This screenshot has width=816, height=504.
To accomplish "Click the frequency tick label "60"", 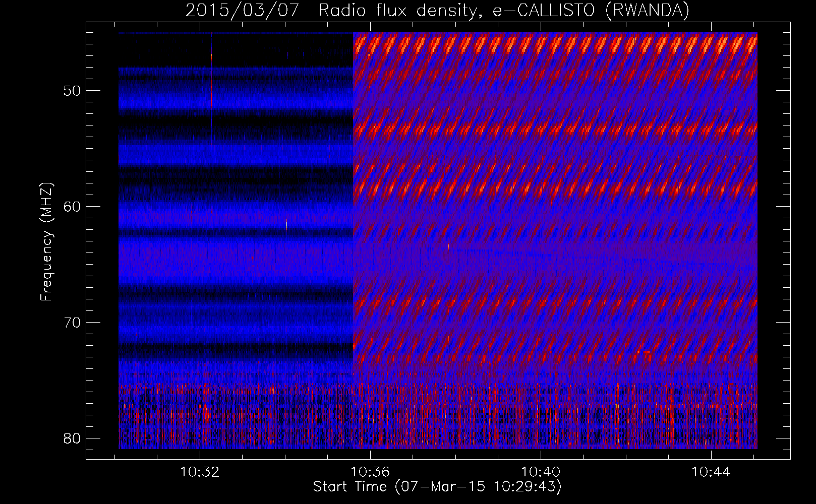I will 72,207.
